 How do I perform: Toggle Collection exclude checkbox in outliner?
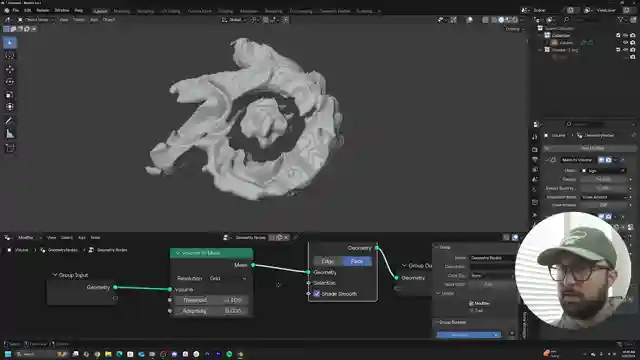[x=618, y=36]
